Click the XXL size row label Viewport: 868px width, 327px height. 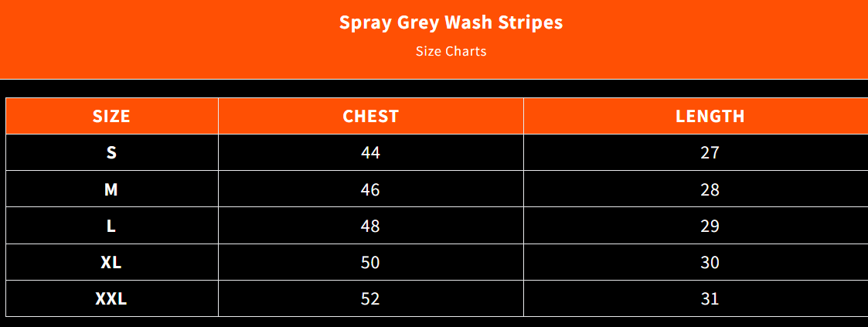point(111,298)
